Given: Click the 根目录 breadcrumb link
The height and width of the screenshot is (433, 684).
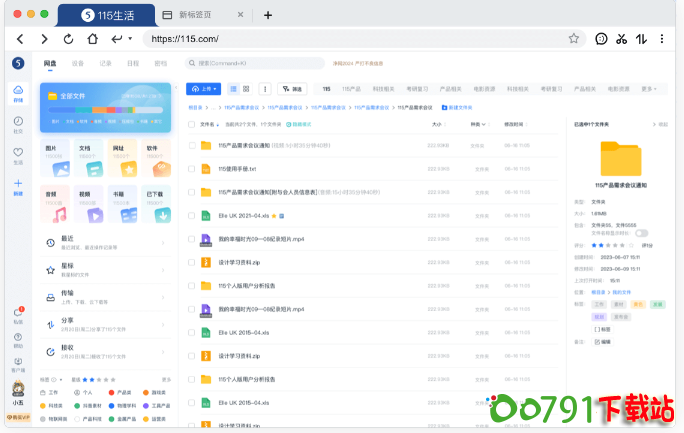Looking at the screenshot, I should [x=195, y=108].
